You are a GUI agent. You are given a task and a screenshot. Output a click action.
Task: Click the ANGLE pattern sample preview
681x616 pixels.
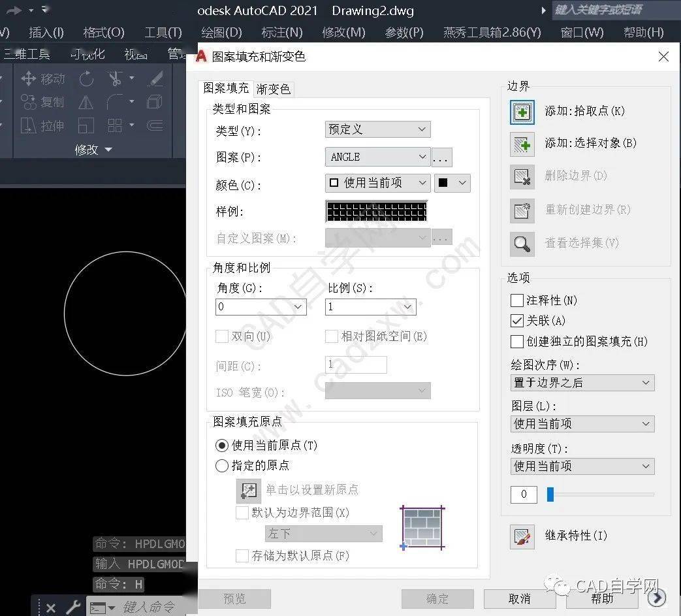[376, 212]
